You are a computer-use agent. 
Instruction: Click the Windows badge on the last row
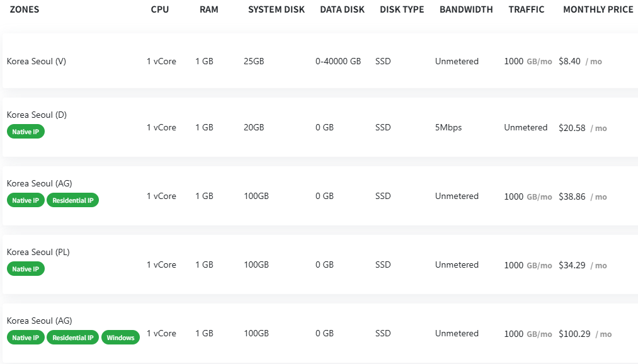pos(120,338)
